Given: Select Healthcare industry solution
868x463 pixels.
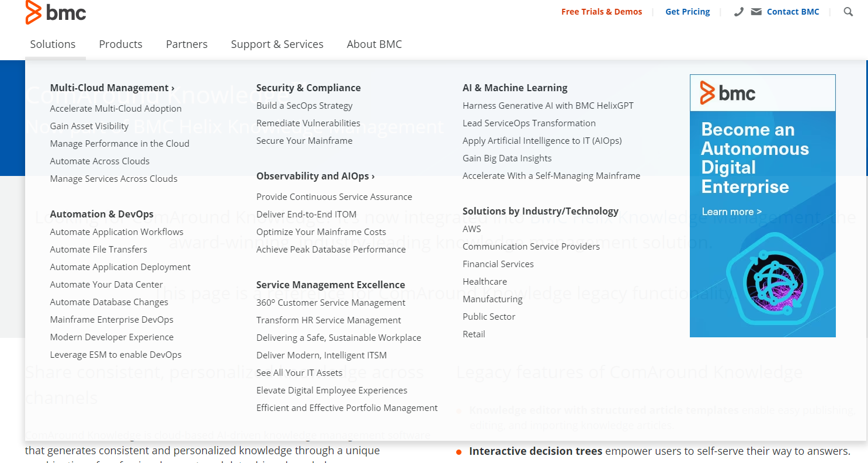Looking at the screenshot, I should (x=484, y=282).
